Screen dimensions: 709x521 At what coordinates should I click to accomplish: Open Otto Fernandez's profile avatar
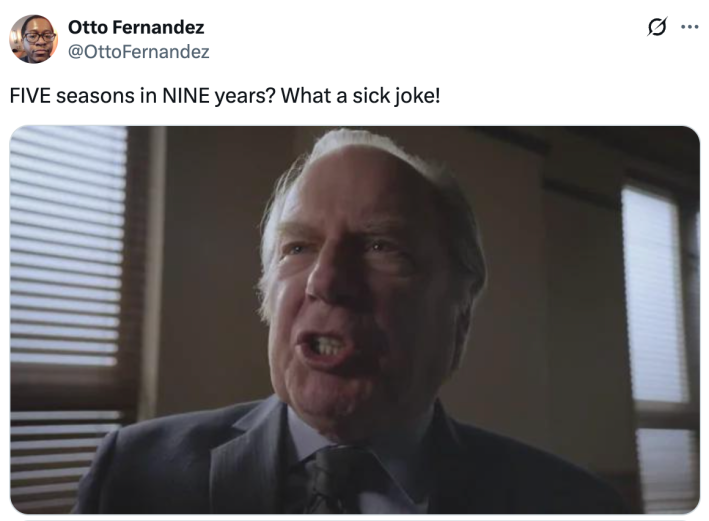33,39
